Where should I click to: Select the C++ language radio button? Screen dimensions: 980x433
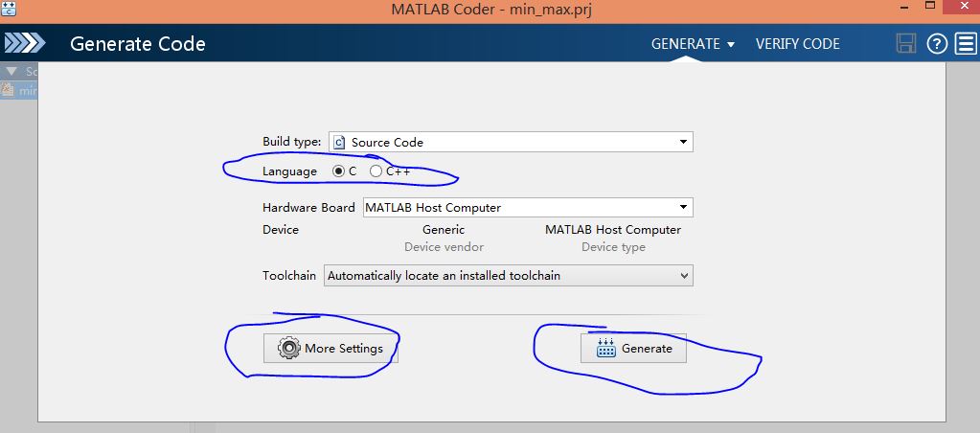coord(376,171)
